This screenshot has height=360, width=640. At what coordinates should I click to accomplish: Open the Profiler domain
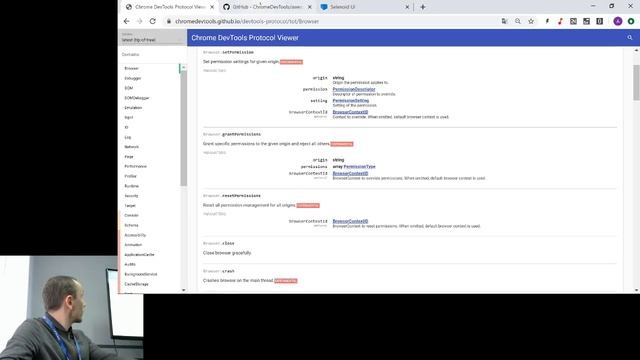[x=130, y=176]
